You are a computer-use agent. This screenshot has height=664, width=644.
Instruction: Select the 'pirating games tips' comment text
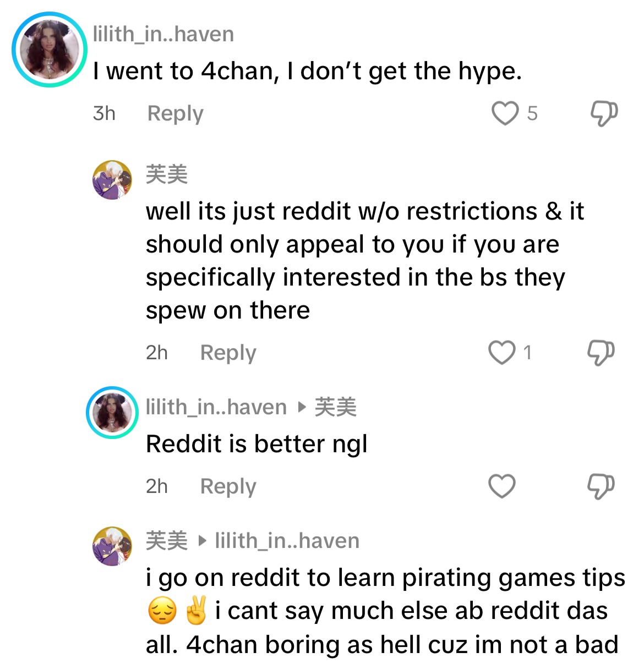(385, 611)
